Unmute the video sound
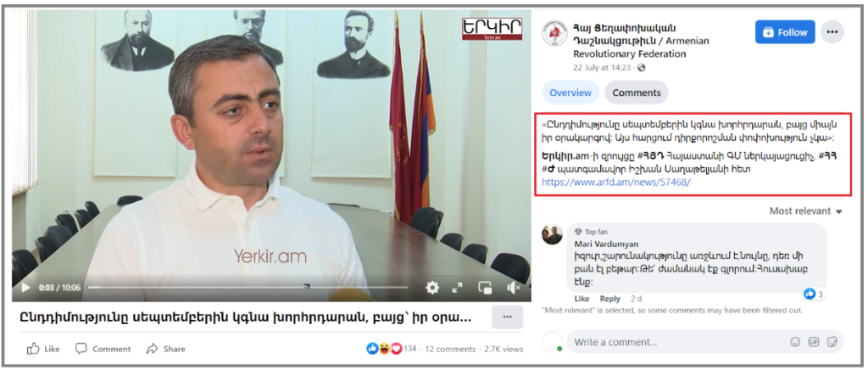Viewport: 868px width, 370px height. (x=513, y=288)
